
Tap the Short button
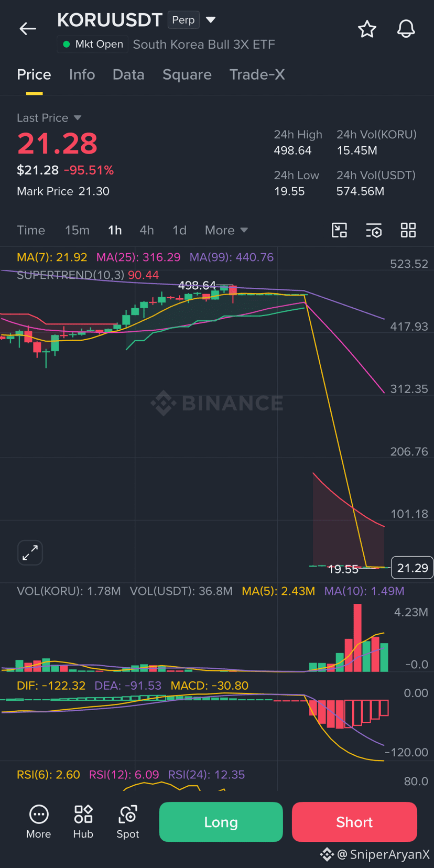[354, 822]
